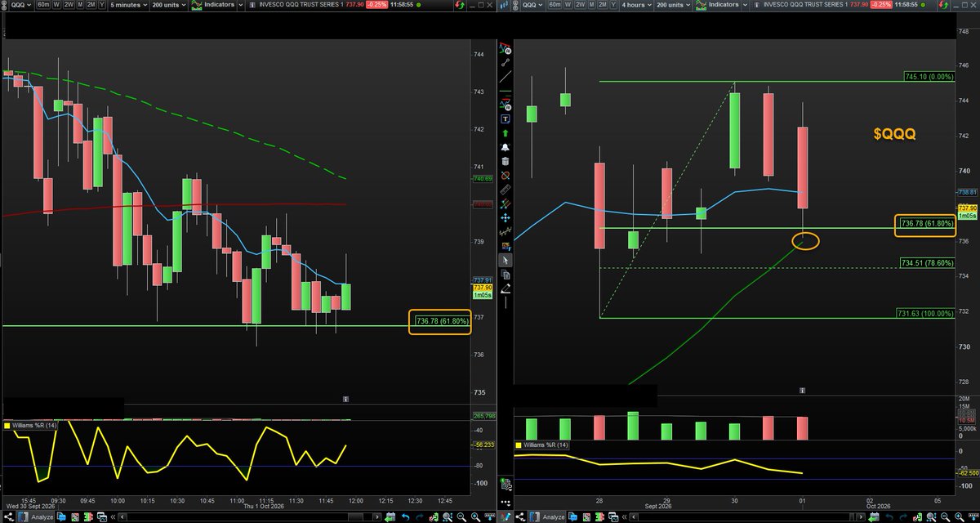Viewport: 980px width, 523px height.
Task: Open the 5 minutes timeframe dropdown
Action: point(129,5)
